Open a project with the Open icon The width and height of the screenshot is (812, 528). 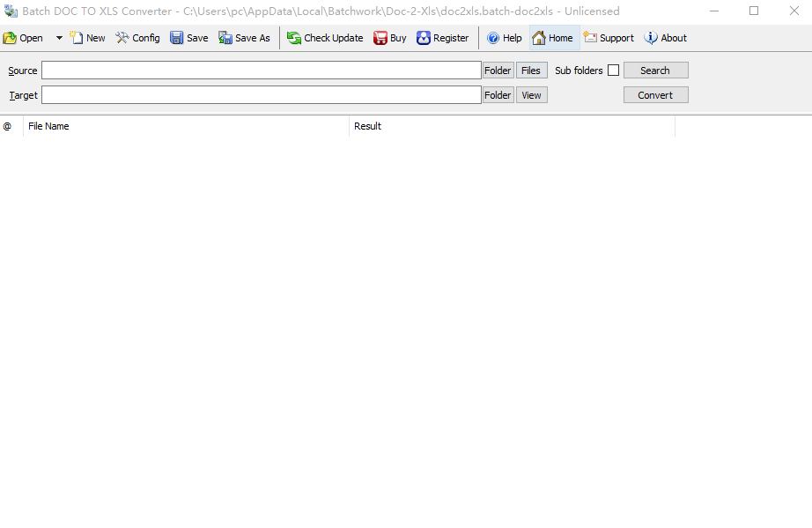click(x=23, y=38)
